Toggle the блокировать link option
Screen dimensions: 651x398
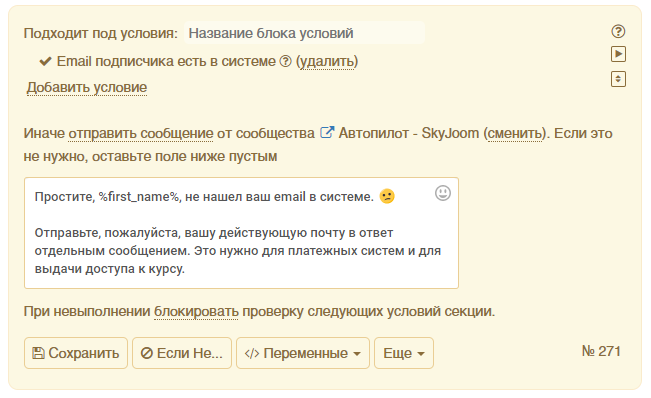[196, 311]
